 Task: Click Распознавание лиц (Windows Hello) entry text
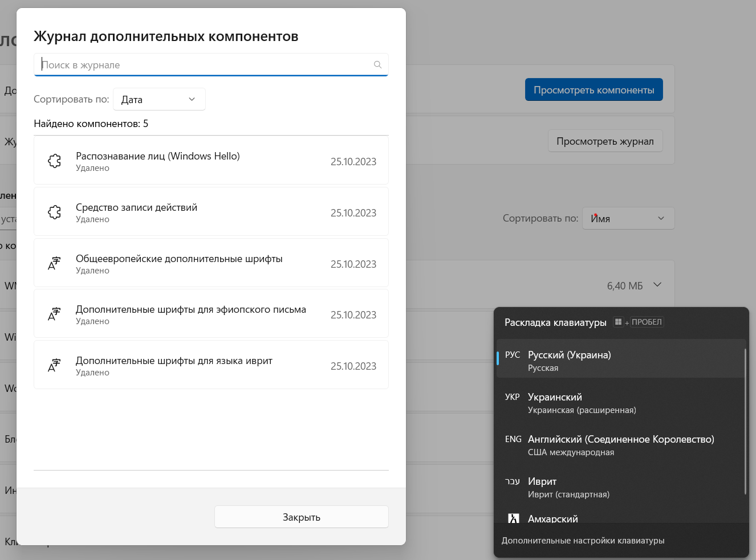point(158,156)
